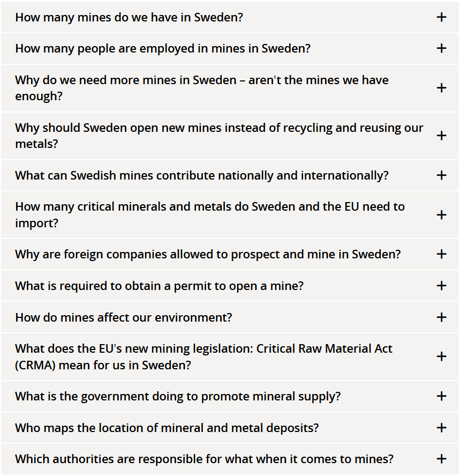Click 'What is required to obtain a permit' text
The height and width of the screenshot is (476, 460).
tap(159, 286)
